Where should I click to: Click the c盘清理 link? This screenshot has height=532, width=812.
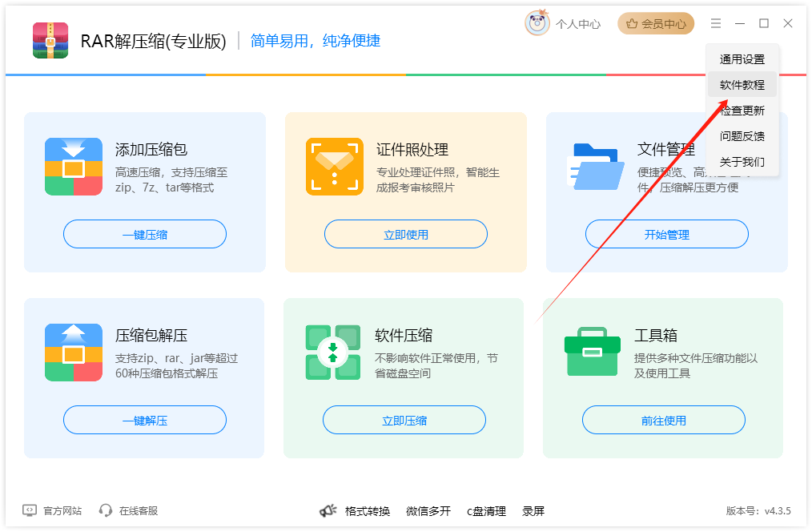point(486,511)
